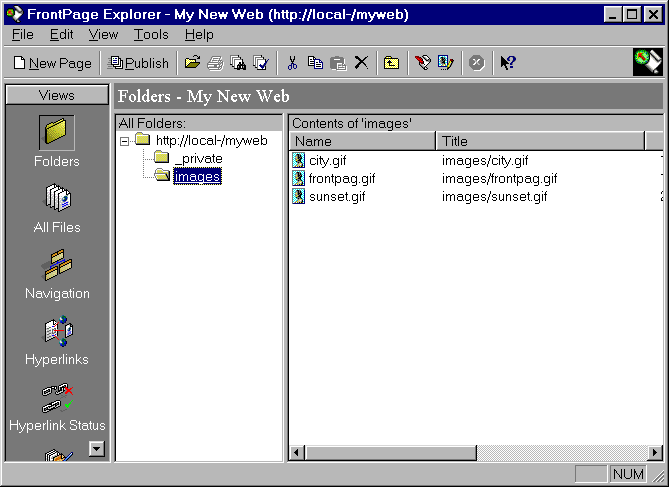Select the http://local-/myweb root folder

[212, 140]
